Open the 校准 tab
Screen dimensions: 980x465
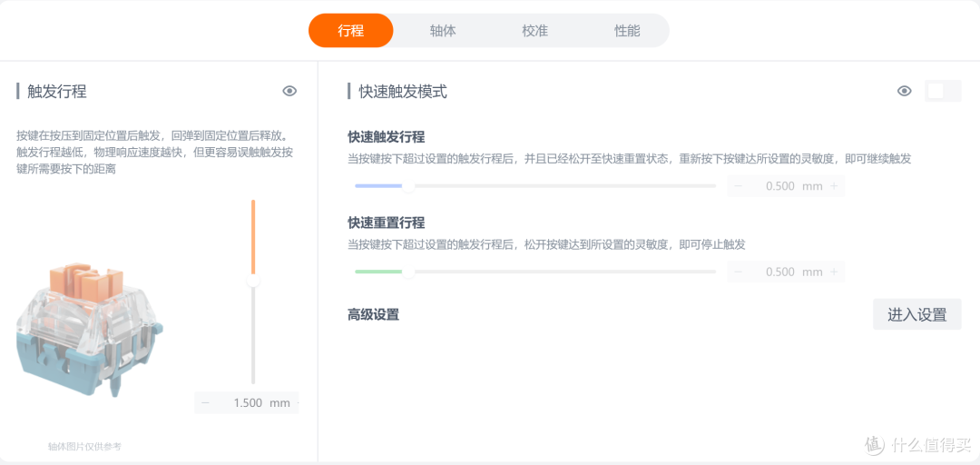pyautogui.click(x=535, y=31)
